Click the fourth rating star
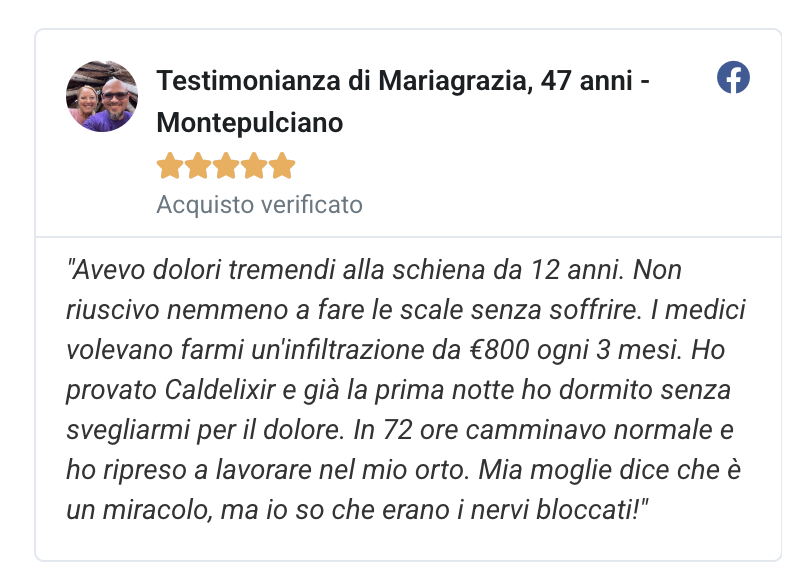The width and height of the screenshot is (812, 588). [x=254, y=165]
